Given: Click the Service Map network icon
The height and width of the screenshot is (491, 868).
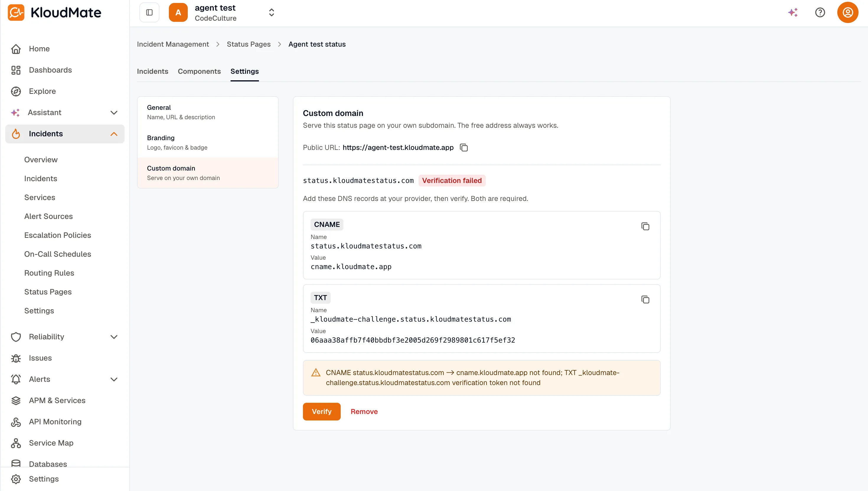Looking at the screenshot, I should tap(16, 443).
